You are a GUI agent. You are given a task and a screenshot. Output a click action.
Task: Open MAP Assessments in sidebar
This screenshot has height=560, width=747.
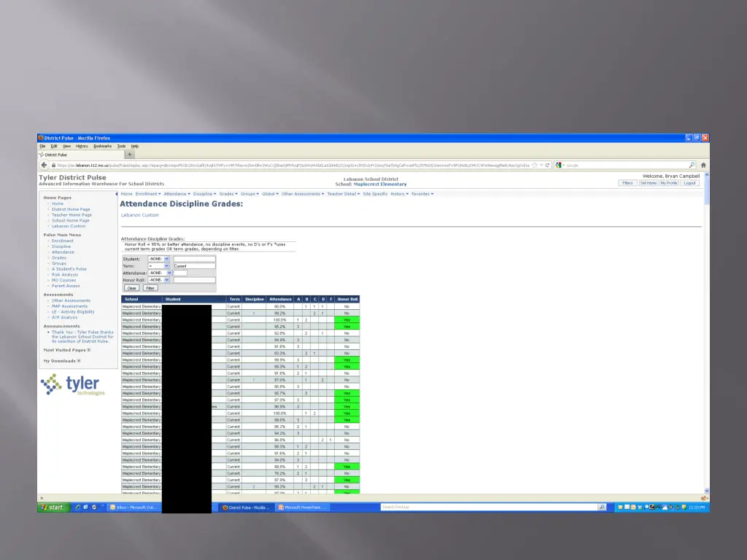(69, 306)
